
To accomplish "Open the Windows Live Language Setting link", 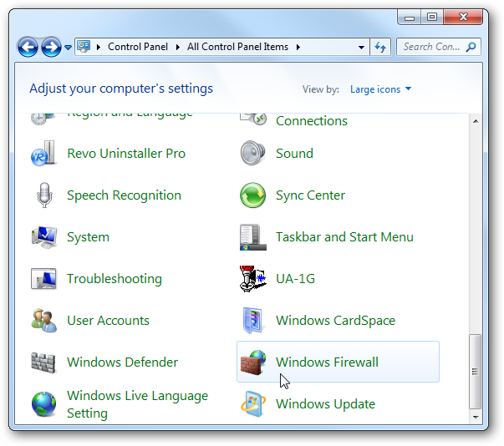I will (138, 404).
